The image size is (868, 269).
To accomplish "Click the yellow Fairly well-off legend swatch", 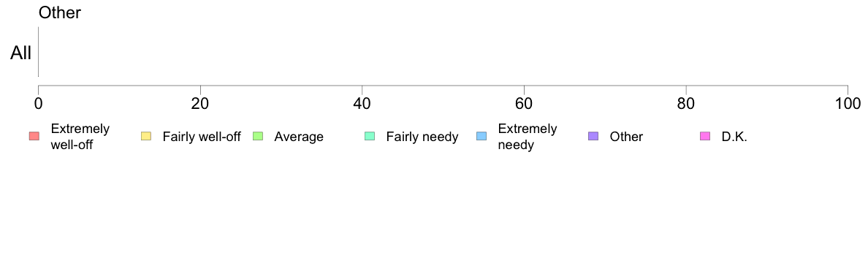I will (x=146, y=137).
